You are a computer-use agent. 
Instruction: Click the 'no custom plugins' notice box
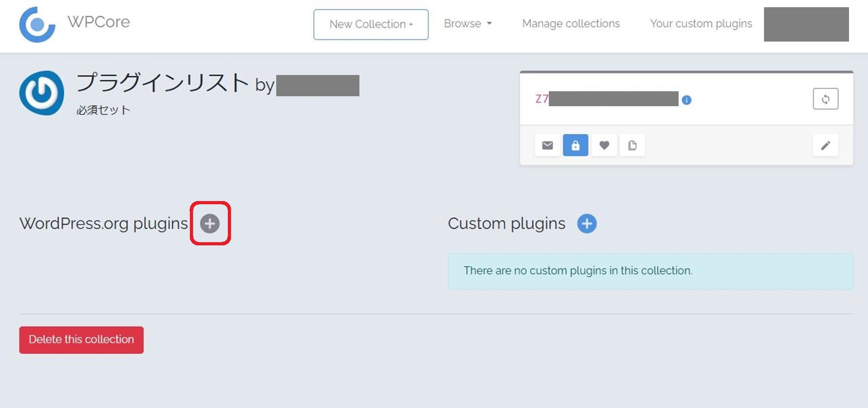(650, 271)
